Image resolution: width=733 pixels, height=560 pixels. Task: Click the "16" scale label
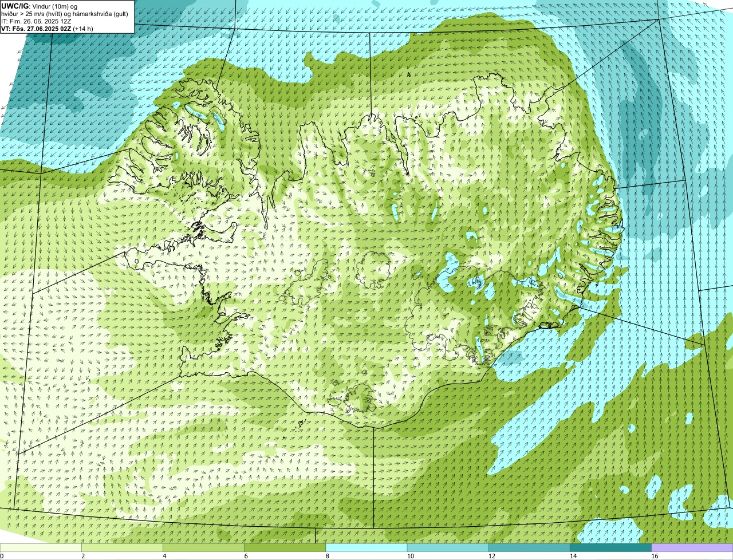[x=655, y=556]
